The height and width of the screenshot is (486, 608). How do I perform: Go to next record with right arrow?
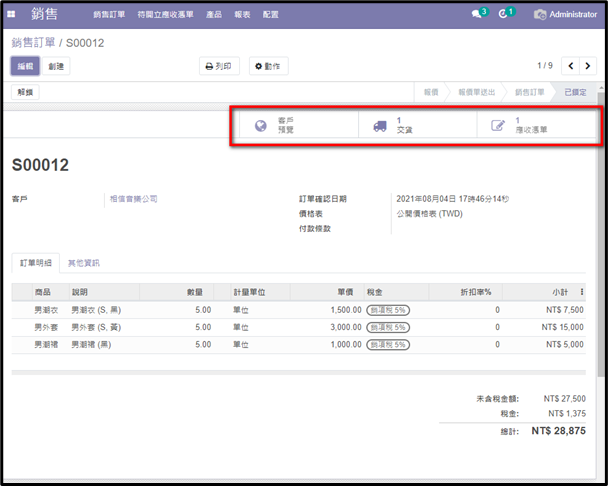[x=588, y=66]
